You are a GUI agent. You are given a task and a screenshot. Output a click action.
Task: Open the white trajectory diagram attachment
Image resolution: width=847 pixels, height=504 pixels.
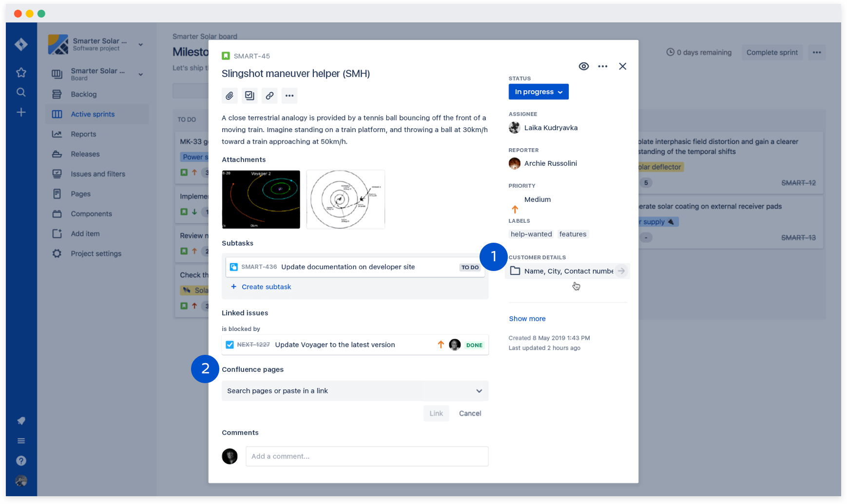click(346, 199)
